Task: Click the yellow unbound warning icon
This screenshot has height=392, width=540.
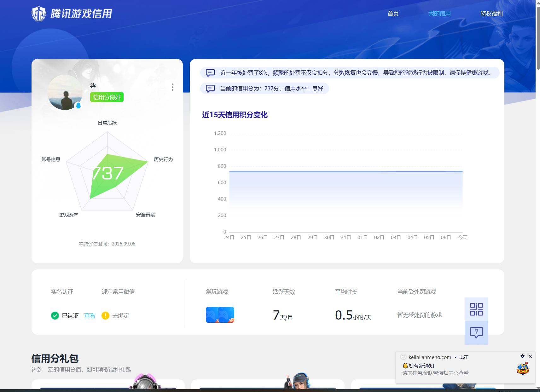Action: [105, 315]
